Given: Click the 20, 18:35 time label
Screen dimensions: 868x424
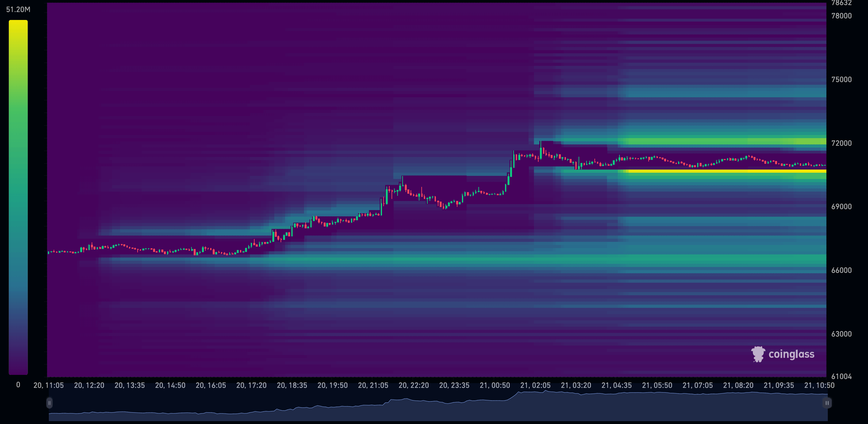Looking at the screenshot, I should [292, 385].
